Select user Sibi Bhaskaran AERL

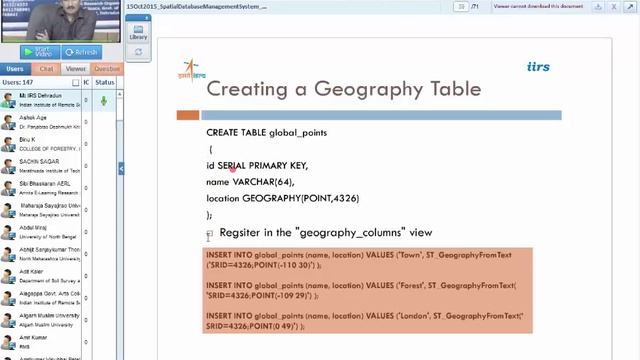pos(41,188)
